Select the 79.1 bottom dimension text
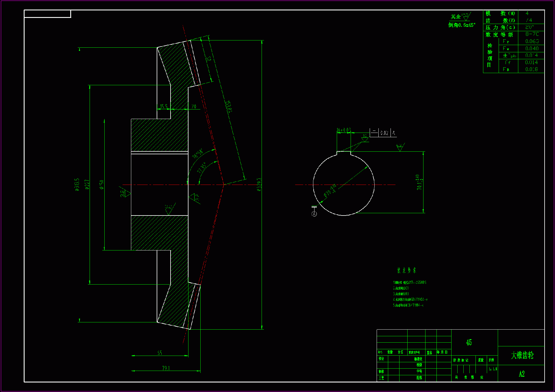555x392 pixels. pos(166,368)
